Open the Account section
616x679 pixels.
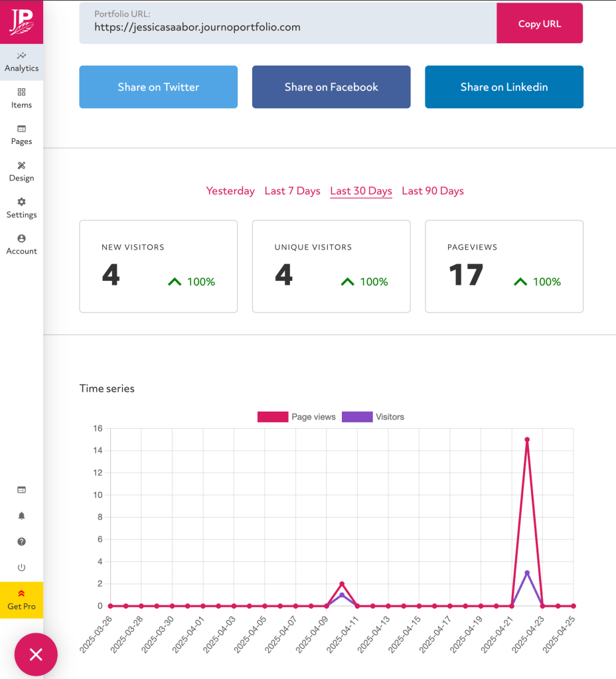click(x=21, y=244)
